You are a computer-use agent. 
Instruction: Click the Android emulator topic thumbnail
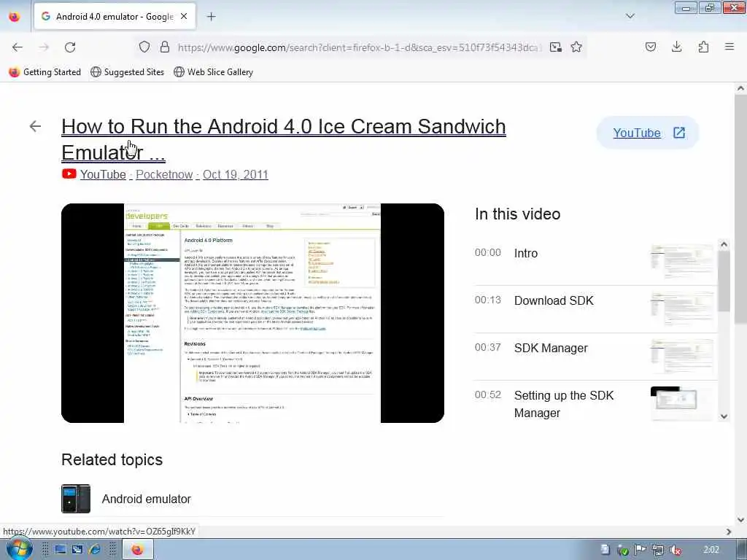pos(76,499)
